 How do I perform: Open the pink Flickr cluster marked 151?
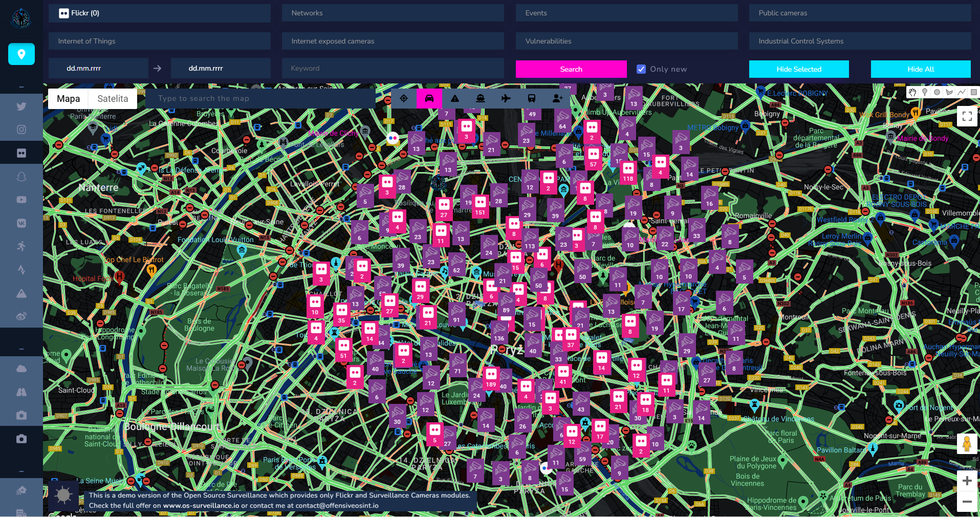coord(480,206)
